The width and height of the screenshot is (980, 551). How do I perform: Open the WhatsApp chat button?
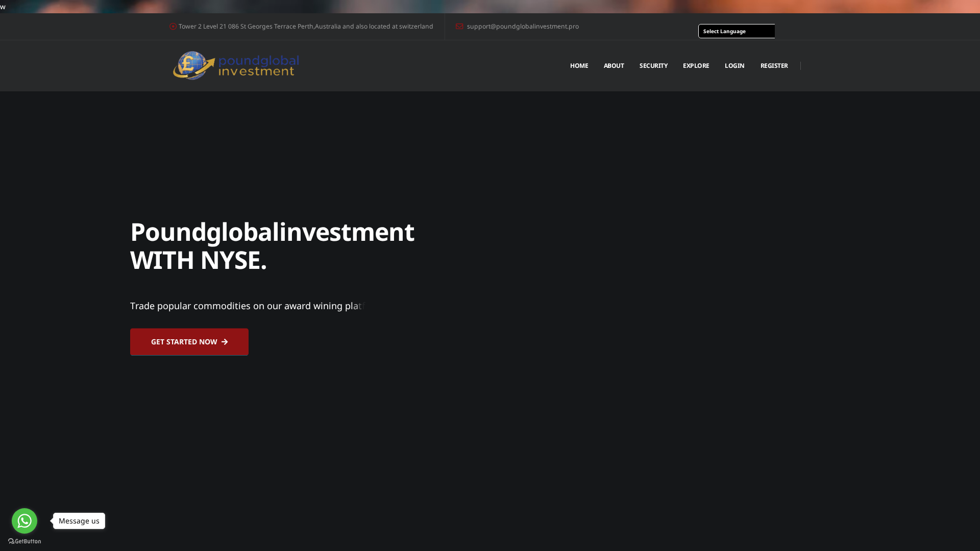pyautogui.click(x=24, y=520)
